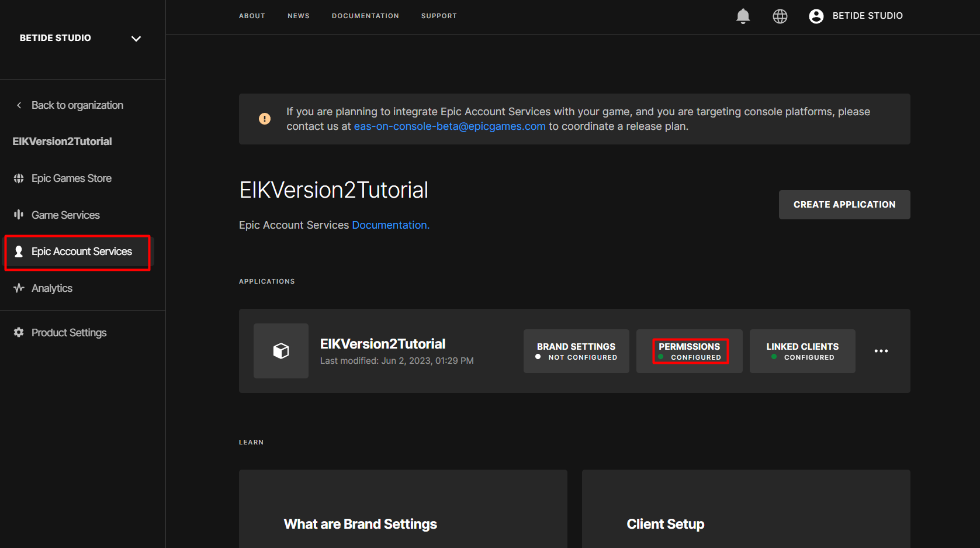Open the ABOUT menu item

[252, 16]
